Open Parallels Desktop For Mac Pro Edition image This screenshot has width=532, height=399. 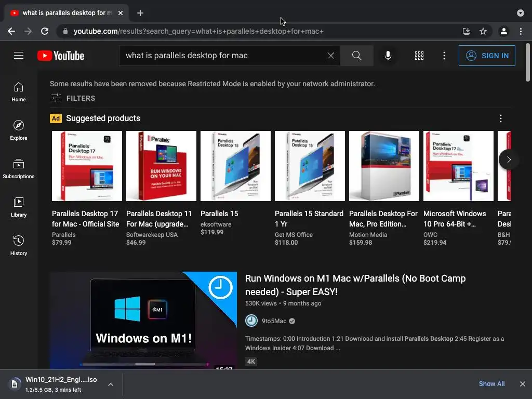pos(384,166)
